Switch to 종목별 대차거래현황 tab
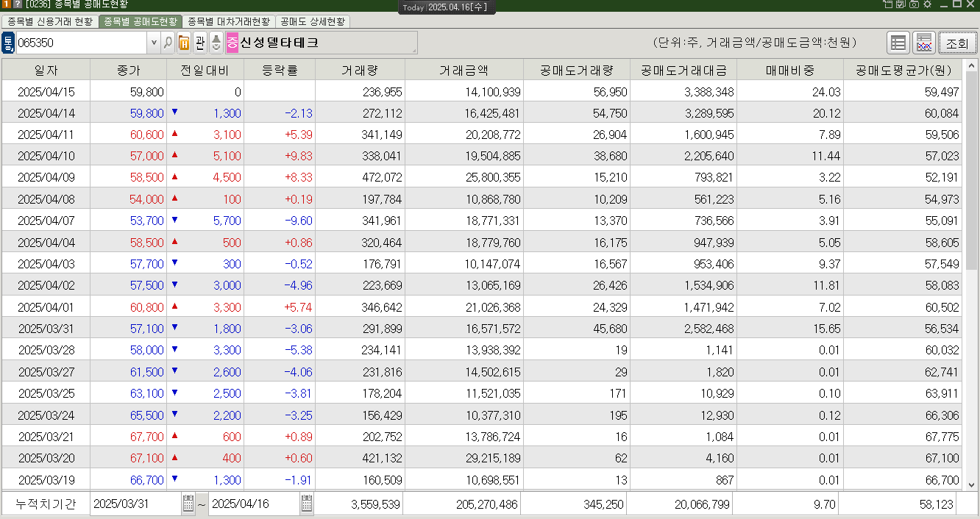 point(229,22)
